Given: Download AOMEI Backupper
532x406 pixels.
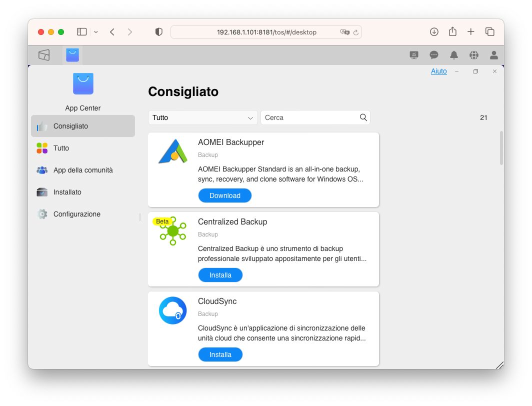Looking at the screenshot, I should [x=225, y=195].
